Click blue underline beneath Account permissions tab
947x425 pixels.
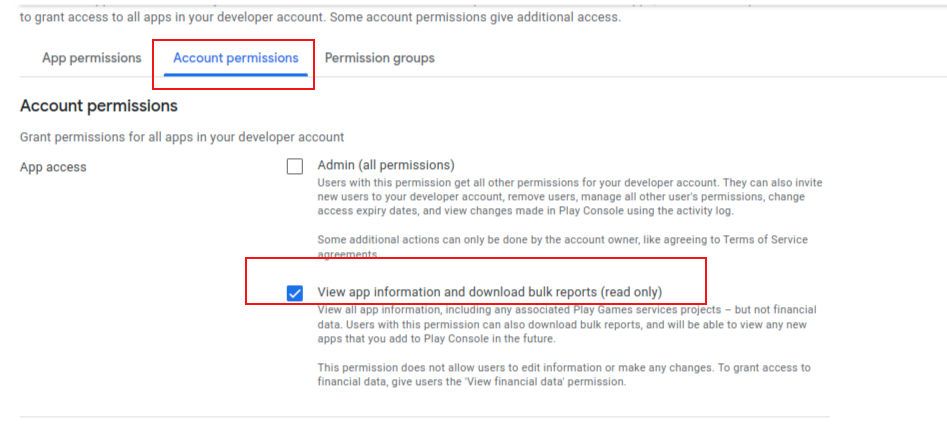236,74
